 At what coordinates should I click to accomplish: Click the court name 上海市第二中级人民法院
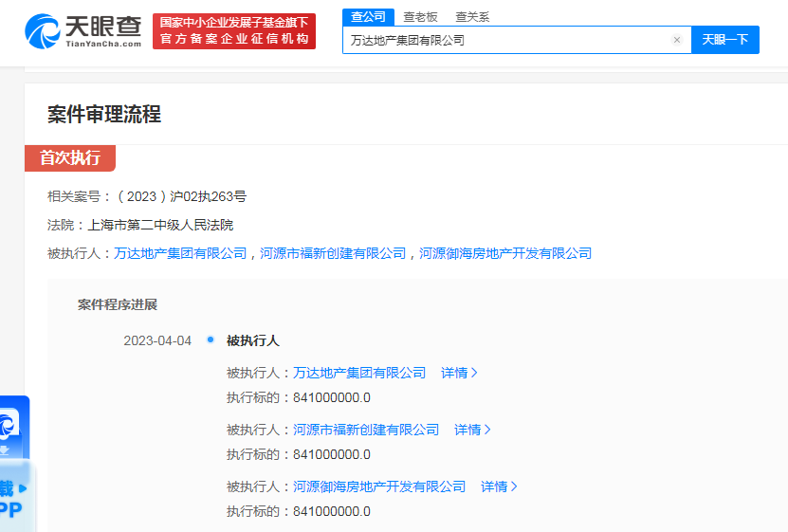coord(161,225)
